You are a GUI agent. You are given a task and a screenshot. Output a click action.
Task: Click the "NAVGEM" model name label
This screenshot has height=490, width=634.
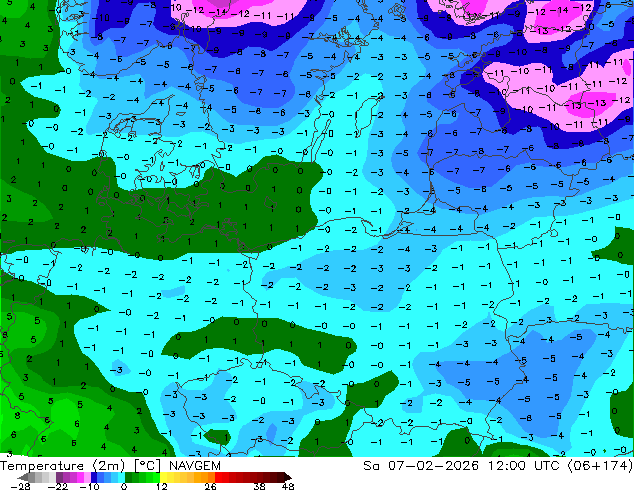(x=195, y=466)
